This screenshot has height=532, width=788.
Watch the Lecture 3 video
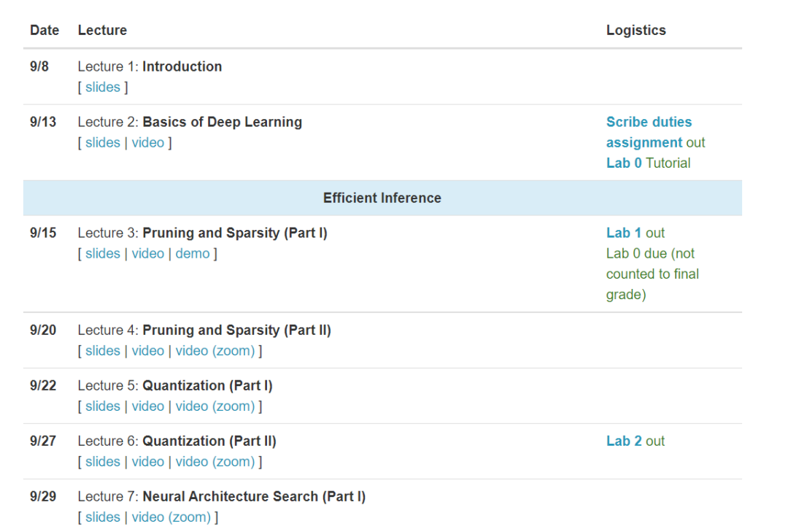[147, 253]
